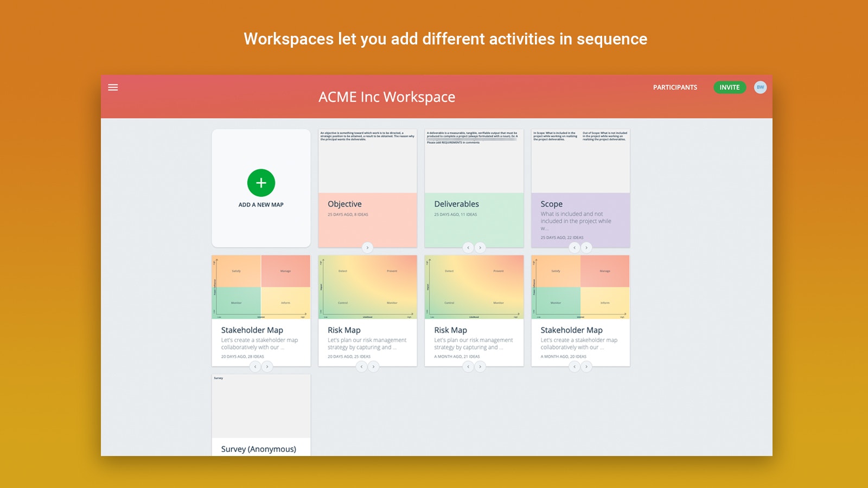Click the second Stakeholder Map quadrant thumbnail
The image size is (868, 488).
coord(580,287)
